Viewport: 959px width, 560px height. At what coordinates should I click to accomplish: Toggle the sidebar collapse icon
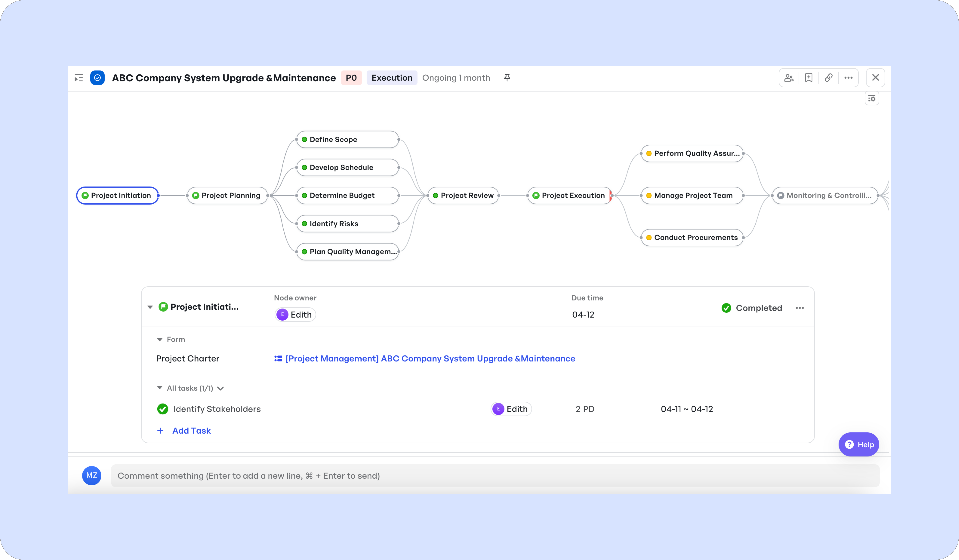point(79,78)
